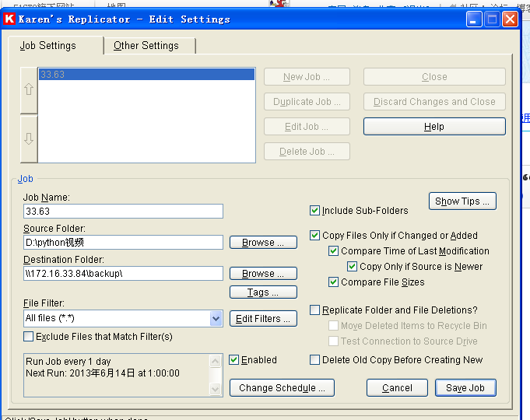Move the selected job up with the up arrow
The height and width of the screenshot is (420, 530).
[29, 90]
